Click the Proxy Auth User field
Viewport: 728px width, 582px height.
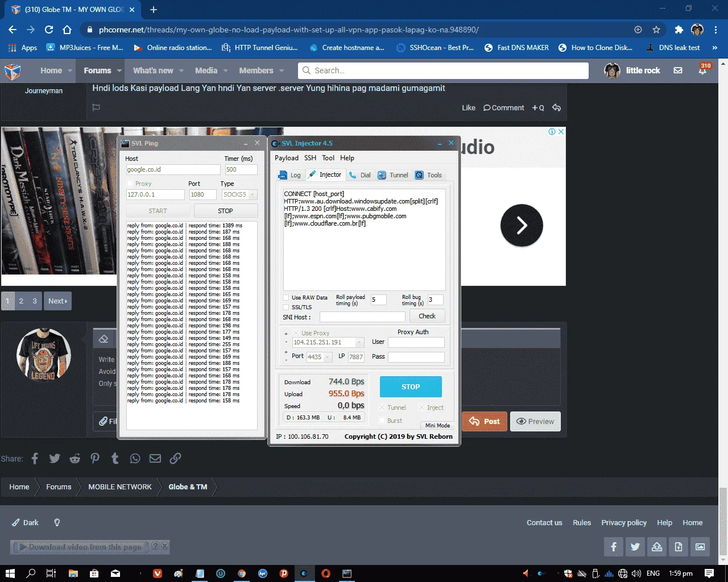tap(416, 342)
